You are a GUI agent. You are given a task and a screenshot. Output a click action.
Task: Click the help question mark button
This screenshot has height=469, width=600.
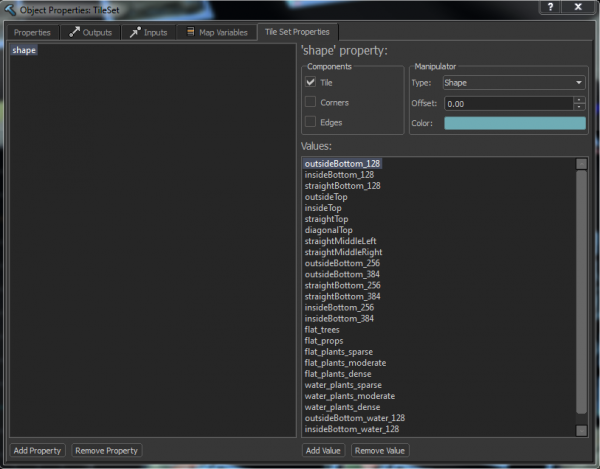(x=550, y=7)
